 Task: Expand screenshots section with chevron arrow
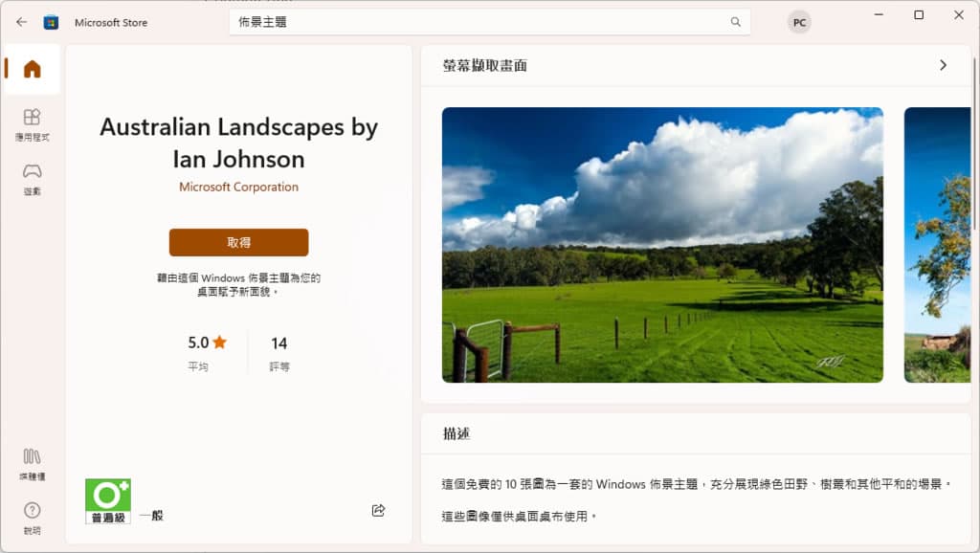[x=943, y=65]
